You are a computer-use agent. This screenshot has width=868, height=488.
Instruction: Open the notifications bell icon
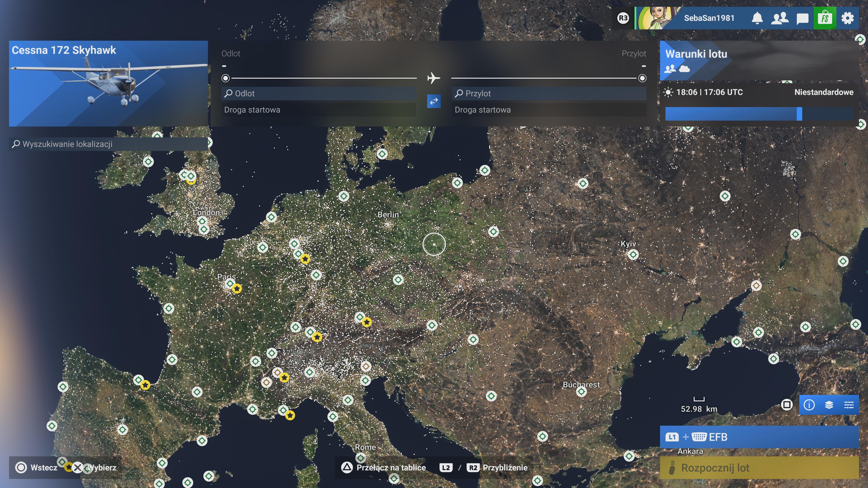tap(757, 18)
